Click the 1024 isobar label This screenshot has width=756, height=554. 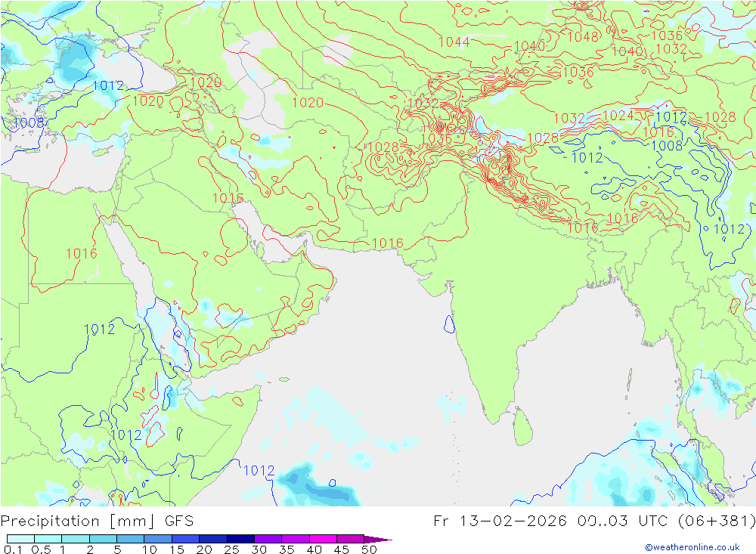tap(618, 116)
